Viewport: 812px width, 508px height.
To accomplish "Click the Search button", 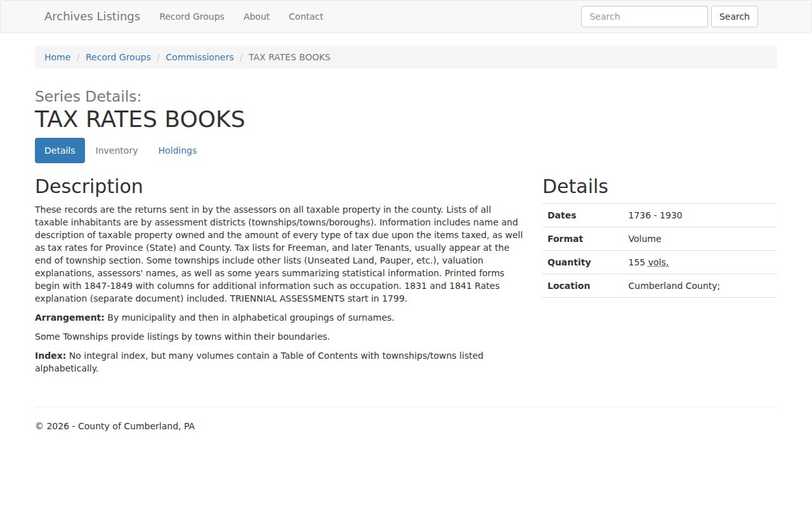I will (x=734, y=17).
